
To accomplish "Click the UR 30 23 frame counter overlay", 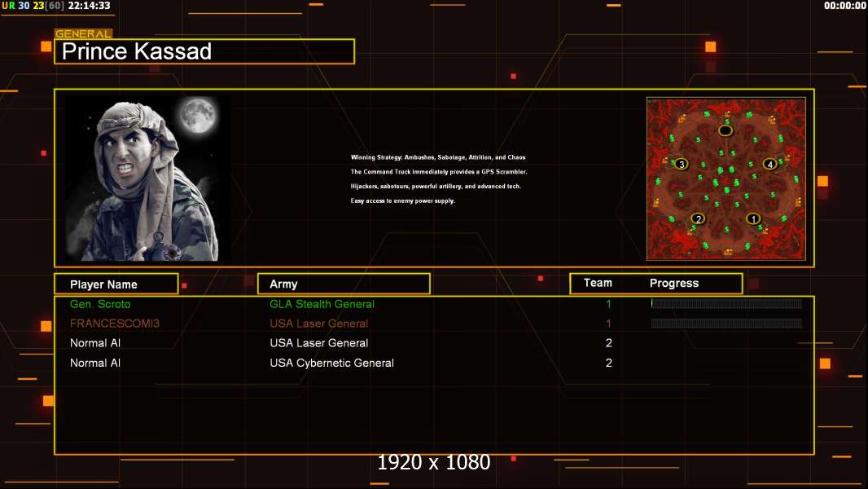I will (33, 6).
